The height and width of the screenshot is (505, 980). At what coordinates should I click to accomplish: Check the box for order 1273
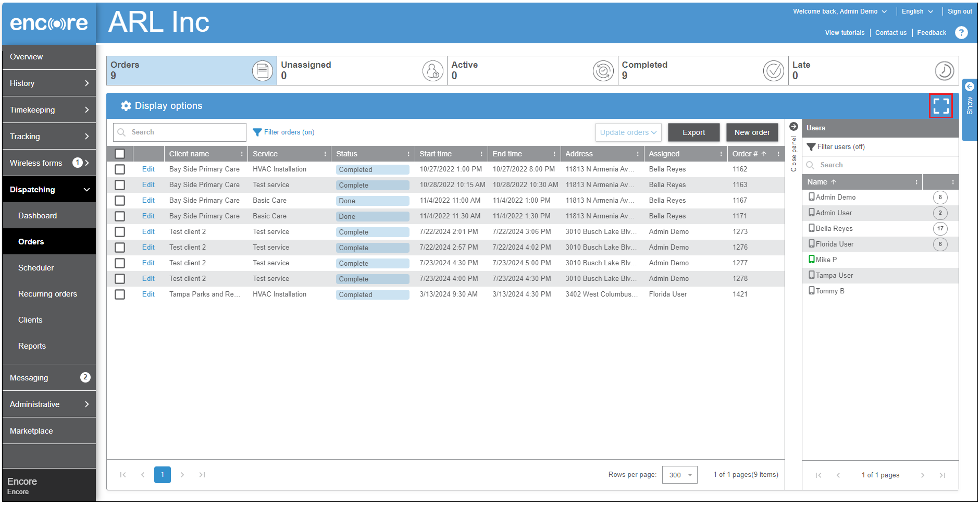point(120,232)
